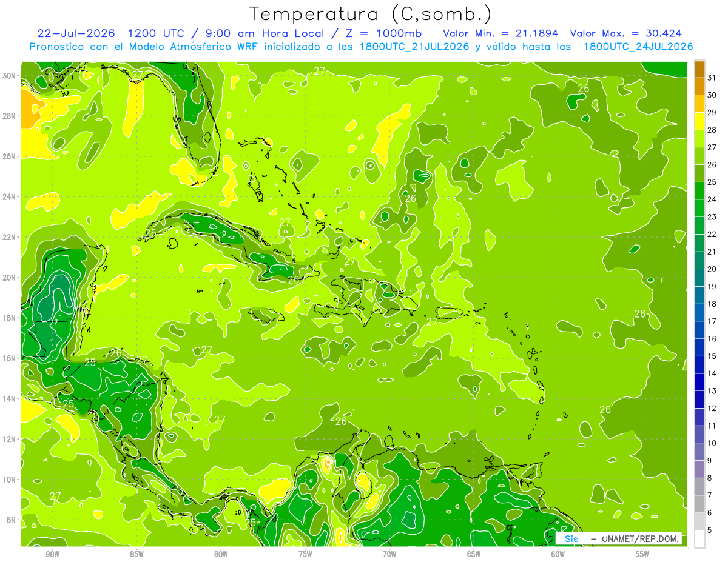Click the 28 value on the color scale
Screen dimensions: 728x562
click(x=712, y=130)
